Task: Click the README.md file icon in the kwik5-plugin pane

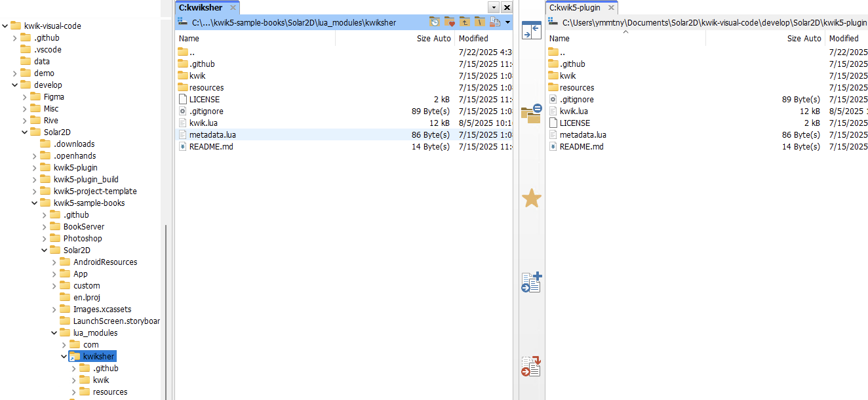Action: point(553,146)
